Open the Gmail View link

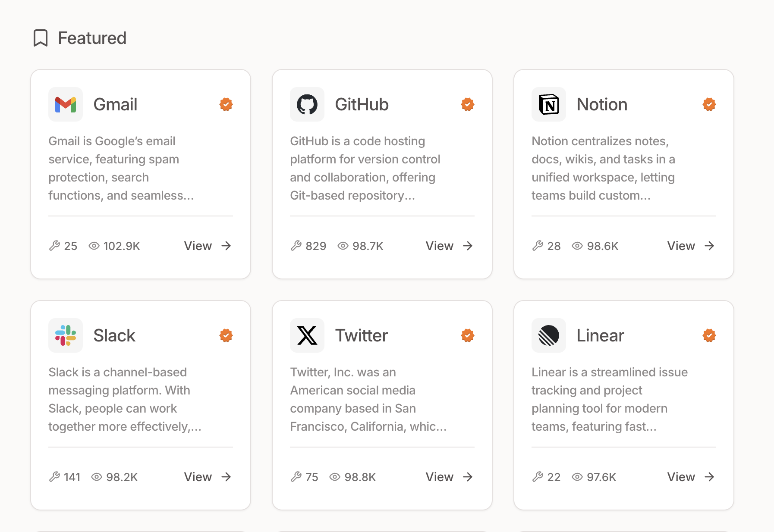(208, 246)
